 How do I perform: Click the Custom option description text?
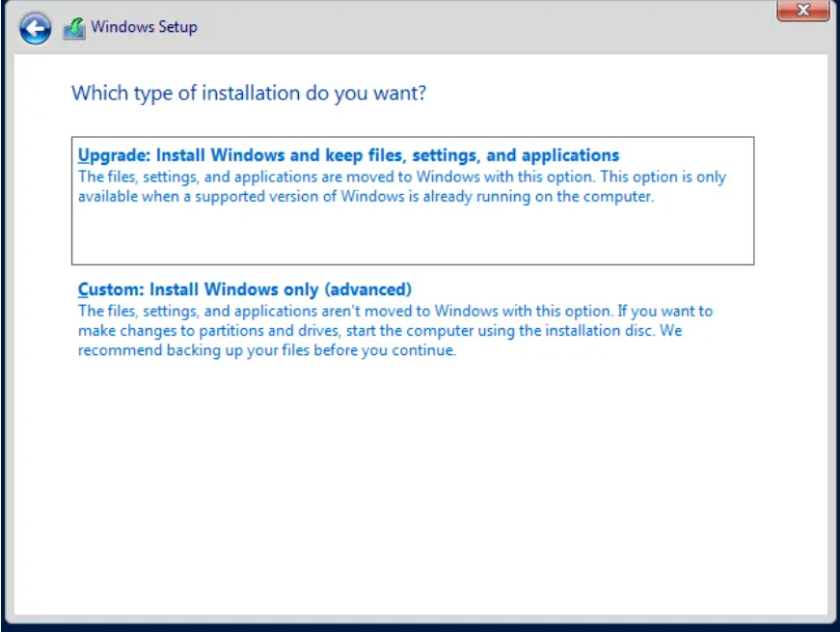[x=395, y=331]
